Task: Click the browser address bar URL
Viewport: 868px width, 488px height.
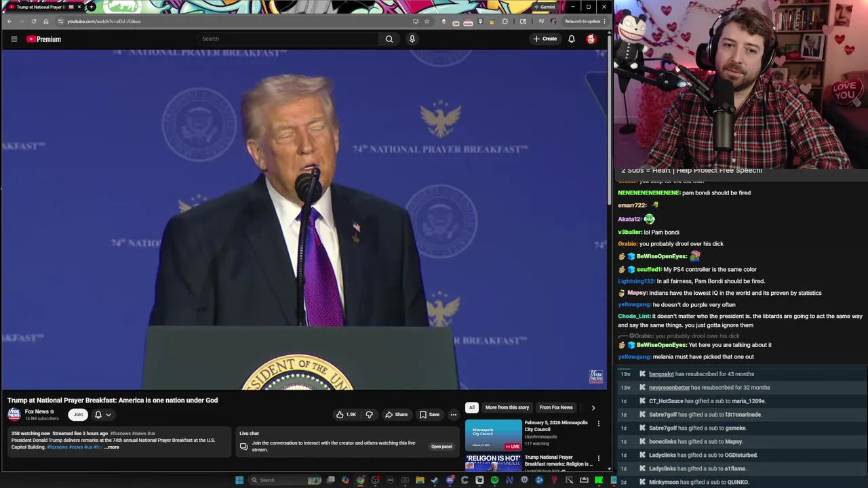Action: pyautogui.click(x=104, y=21)
